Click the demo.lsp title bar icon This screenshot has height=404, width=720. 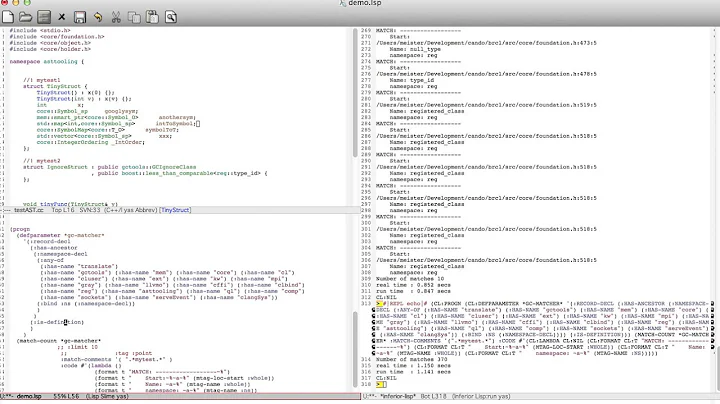click(343, 3)
